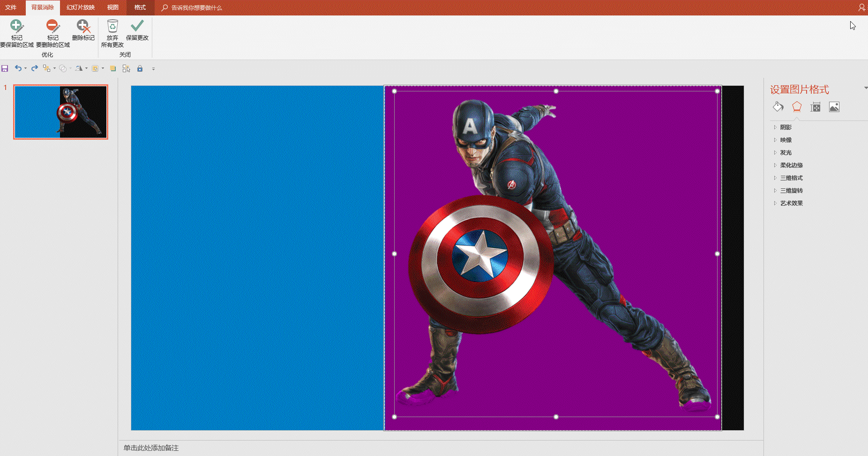The image size is (868, 456).
Task: Open the undo history dropdown arrow
Action: (x=25, y=68)
